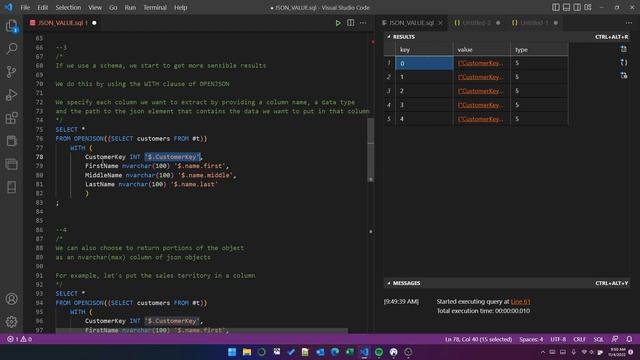Open the View menu
Viewport: 640px width, 360px height.
(95, 7)
